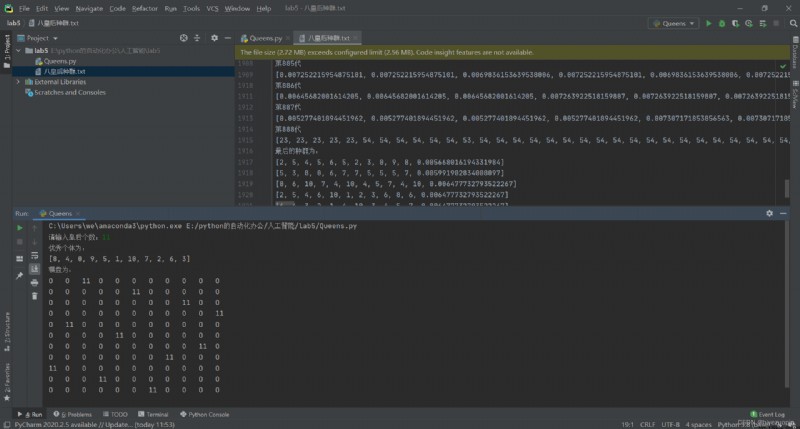Screen dimensions: 800x429
Task: Open Search Everywhere magnifier icon
Action: 793,23
